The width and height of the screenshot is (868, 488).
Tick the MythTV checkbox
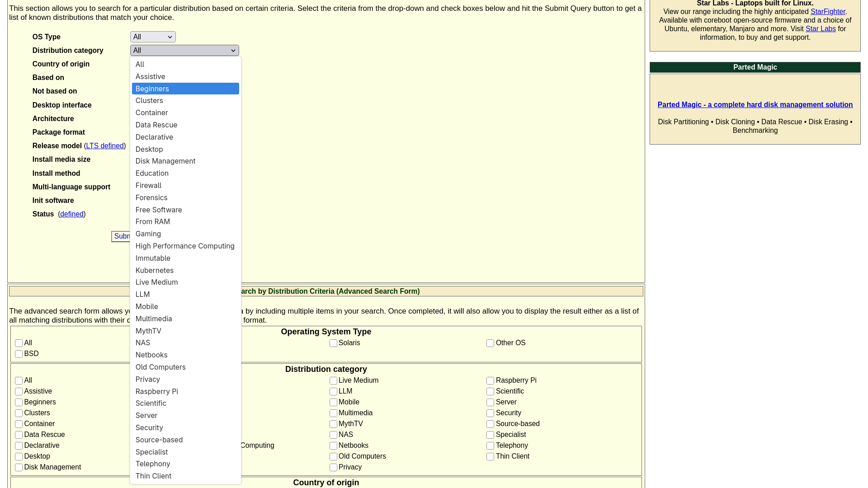(334, 424)
